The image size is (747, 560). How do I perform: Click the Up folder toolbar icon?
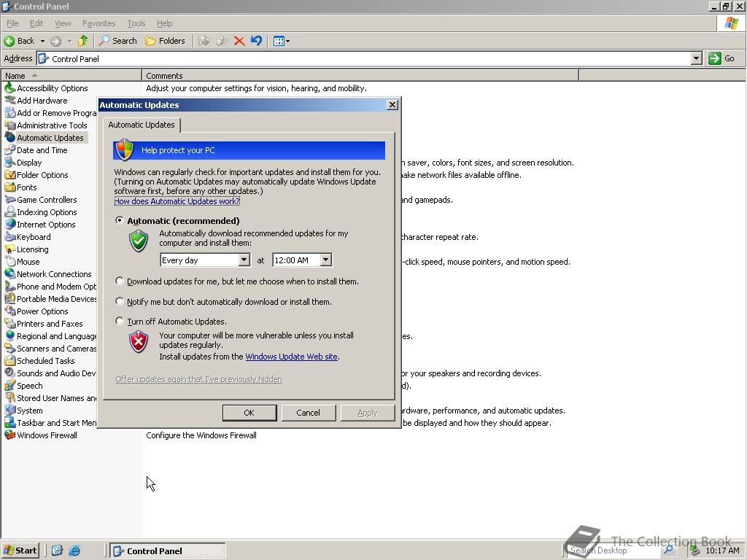pos(83,41)
